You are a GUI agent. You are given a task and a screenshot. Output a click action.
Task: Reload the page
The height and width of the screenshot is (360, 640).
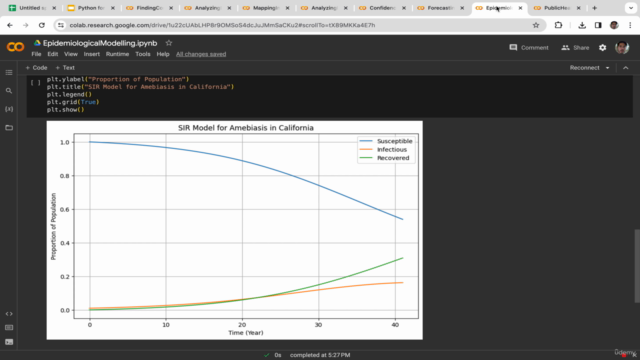pyautogui.click(x=42, y=25)
